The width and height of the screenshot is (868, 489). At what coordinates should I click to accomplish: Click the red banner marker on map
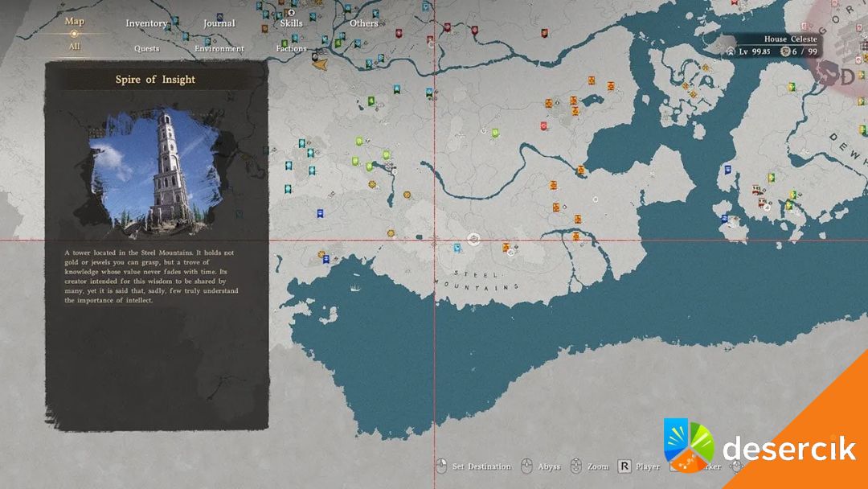pyautogui.click(x=543, y=126)
